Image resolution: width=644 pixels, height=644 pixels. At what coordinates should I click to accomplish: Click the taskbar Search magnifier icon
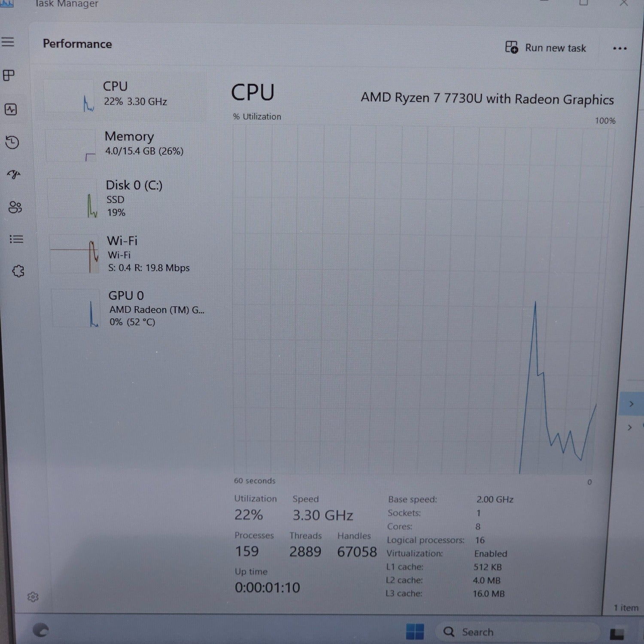point(449,632)
